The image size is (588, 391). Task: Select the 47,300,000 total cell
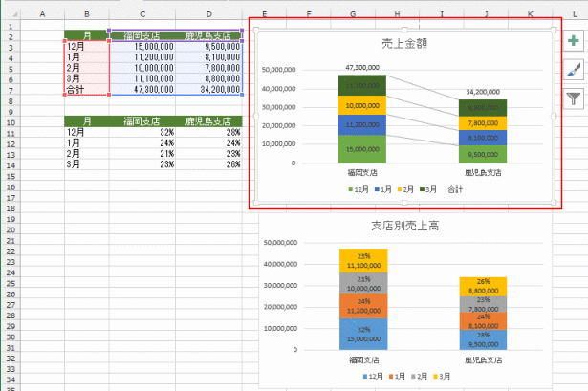142,90
